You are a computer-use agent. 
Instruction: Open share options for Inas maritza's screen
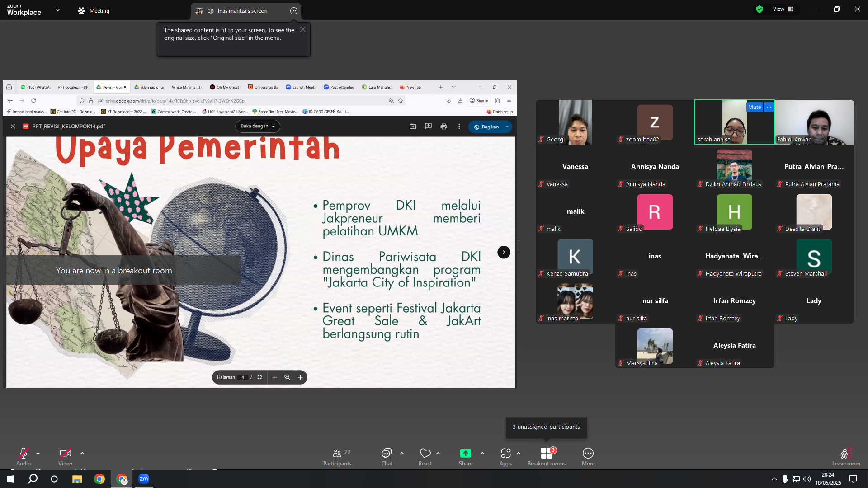tap(294, 11)
